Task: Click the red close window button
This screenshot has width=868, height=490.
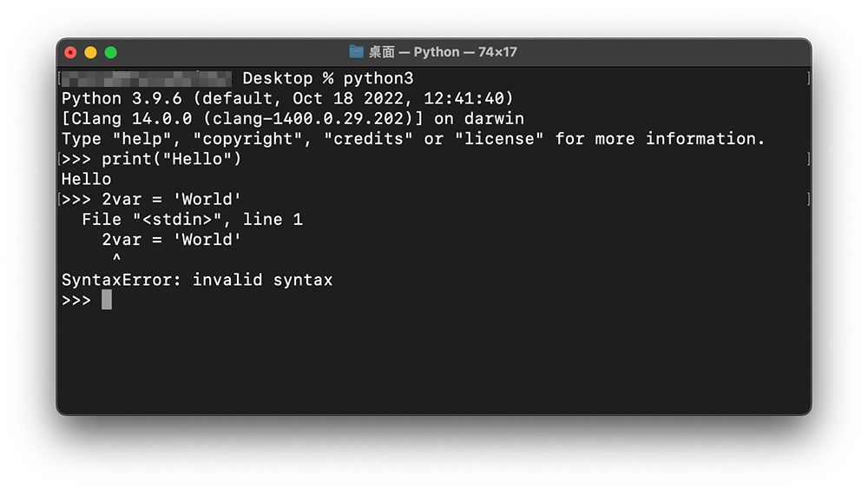Action: point(70,53)
